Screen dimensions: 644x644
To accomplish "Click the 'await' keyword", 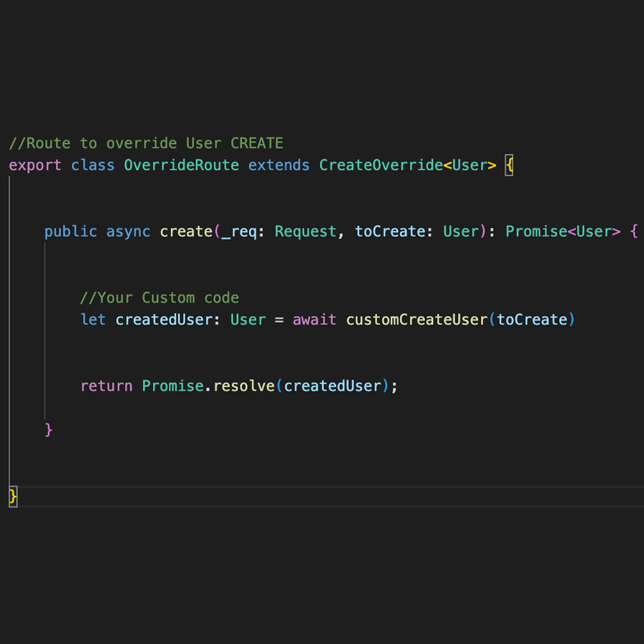I will pos(314,320).
